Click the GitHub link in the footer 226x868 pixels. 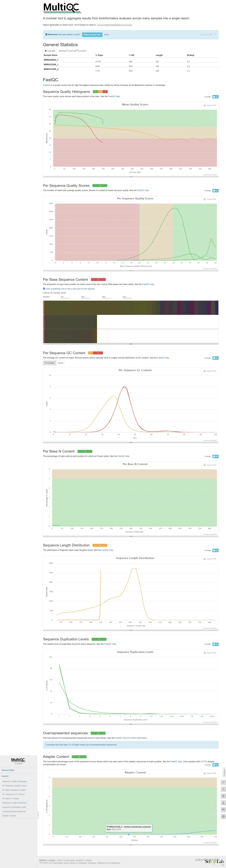89,860
